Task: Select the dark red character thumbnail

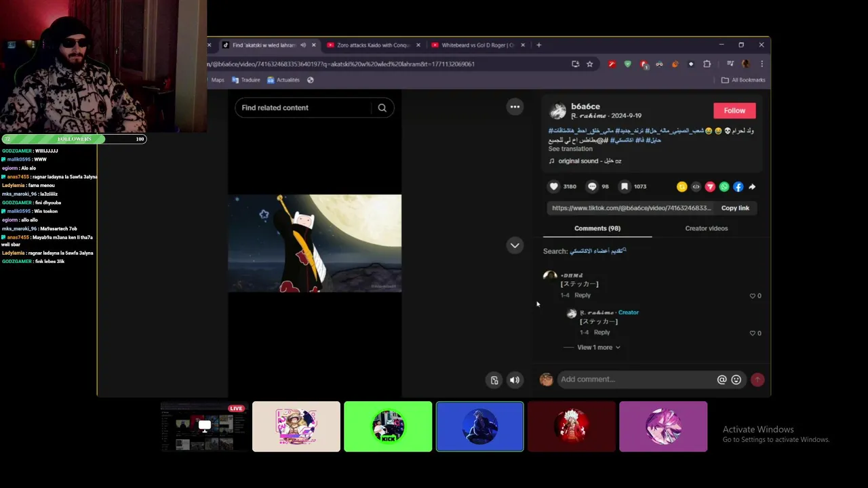Action: pos(572,426)
